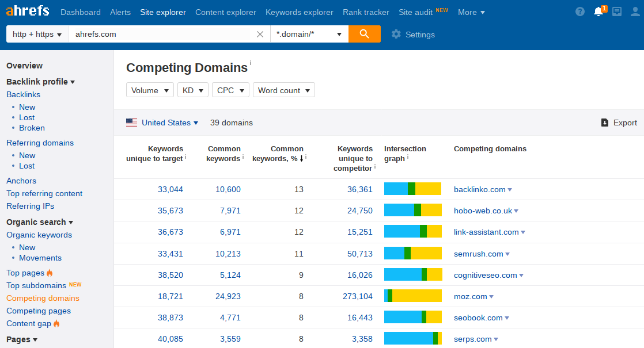Open the notifications bell icon
Viewport: 644px width, 348px height.
pyautogui.click(x=599, y=12)
